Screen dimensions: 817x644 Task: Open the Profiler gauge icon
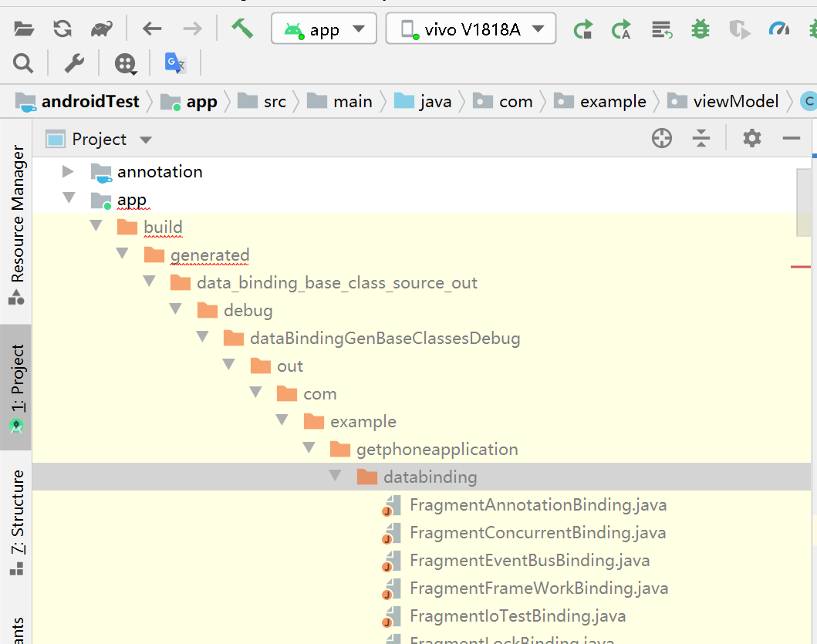coord(779,29)
